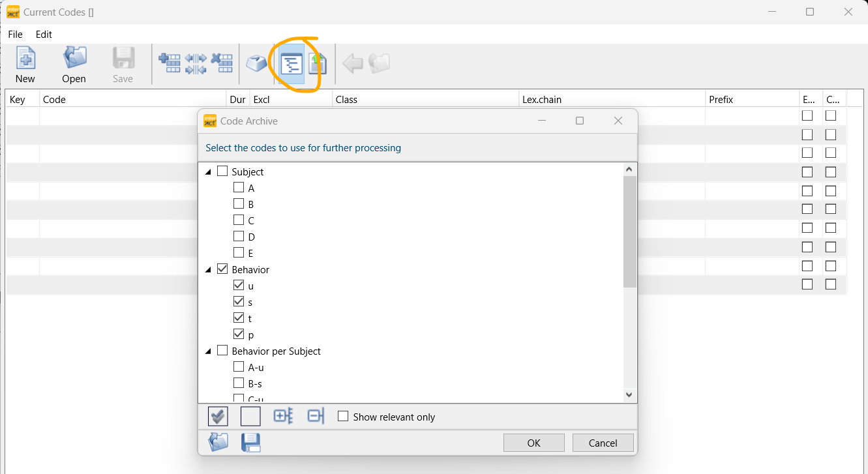
Task: Click the Key column header
Action: [23, 100]
